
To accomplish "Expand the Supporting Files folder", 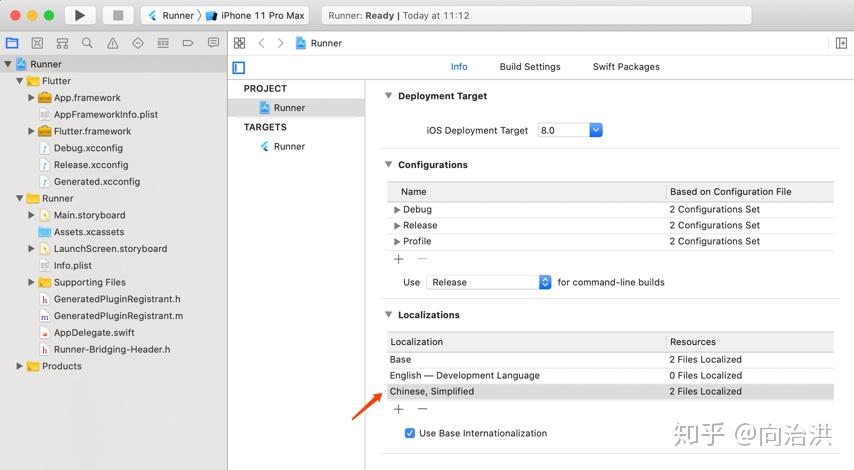I will (31, 282).
